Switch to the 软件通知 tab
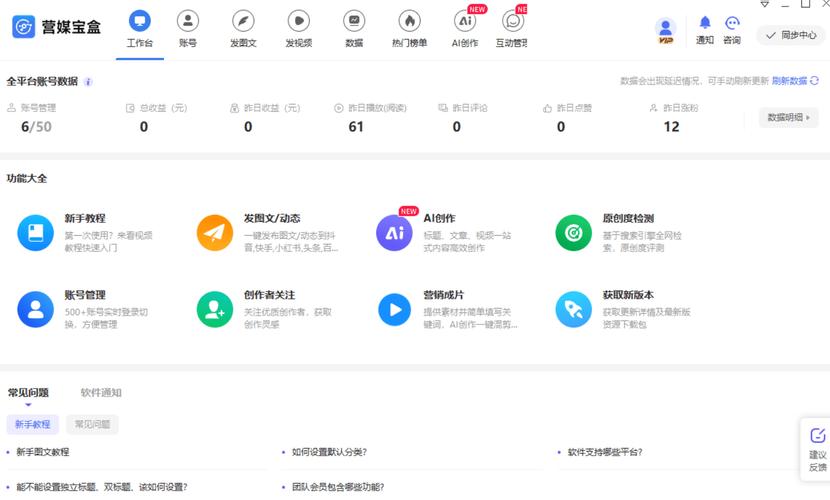Viewport: 830px width, 500px height. (x=101, y=393)
